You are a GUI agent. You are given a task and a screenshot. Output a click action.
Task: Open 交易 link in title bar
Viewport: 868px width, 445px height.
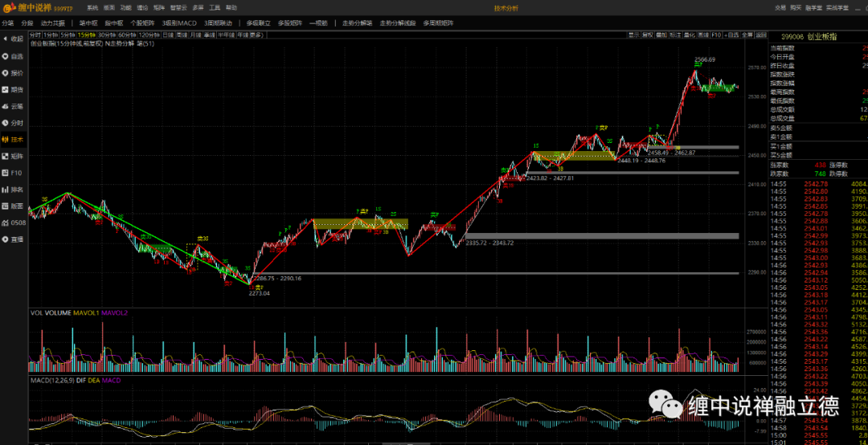[x=780, y=8]
